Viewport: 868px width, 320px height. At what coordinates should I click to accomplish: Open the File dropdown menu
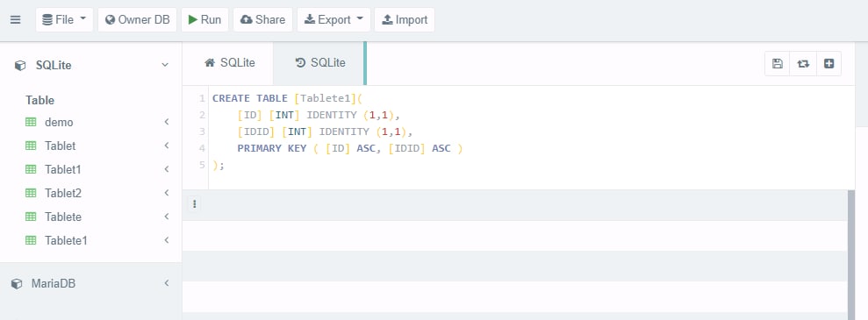pyautogui.click(x=64, y=20)
